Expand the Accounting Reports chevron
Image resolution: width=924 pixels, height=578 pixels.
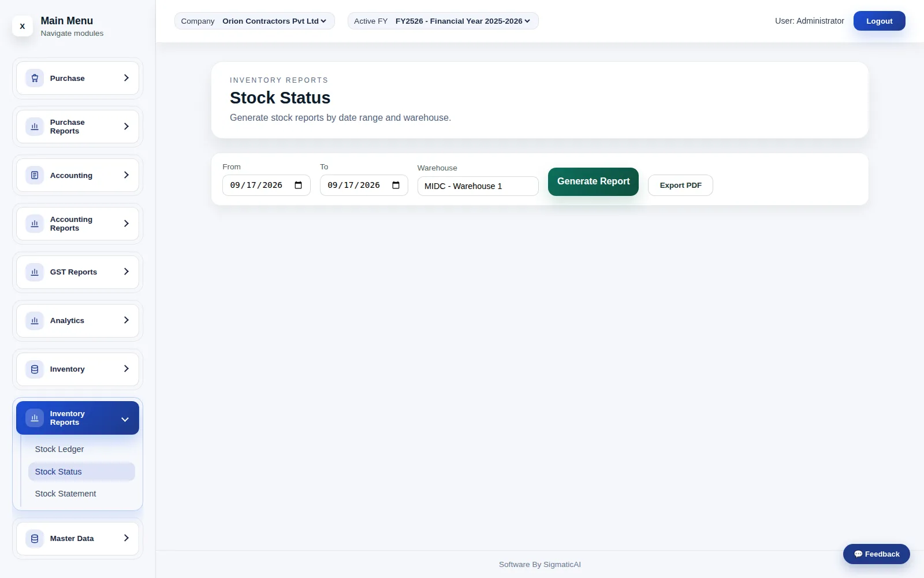(126, 224)
